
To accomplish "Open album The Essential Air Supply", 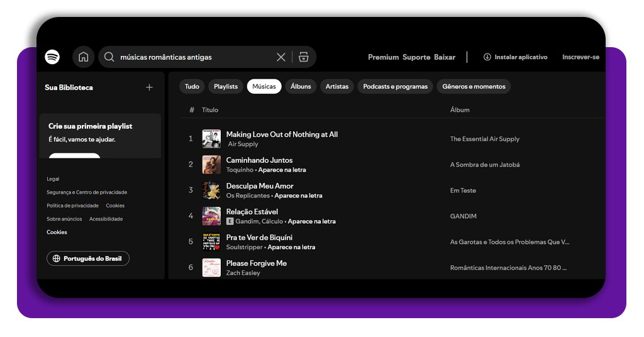I will click(x=485, y=139).
